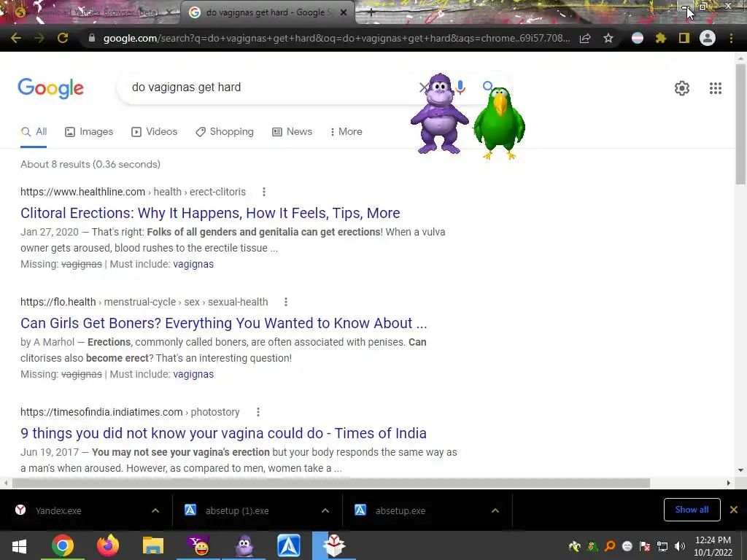Open Times of India 9 things result
The height and width of the screenshot is (560, 747).
pyautogui.click(x=223, y=433)
